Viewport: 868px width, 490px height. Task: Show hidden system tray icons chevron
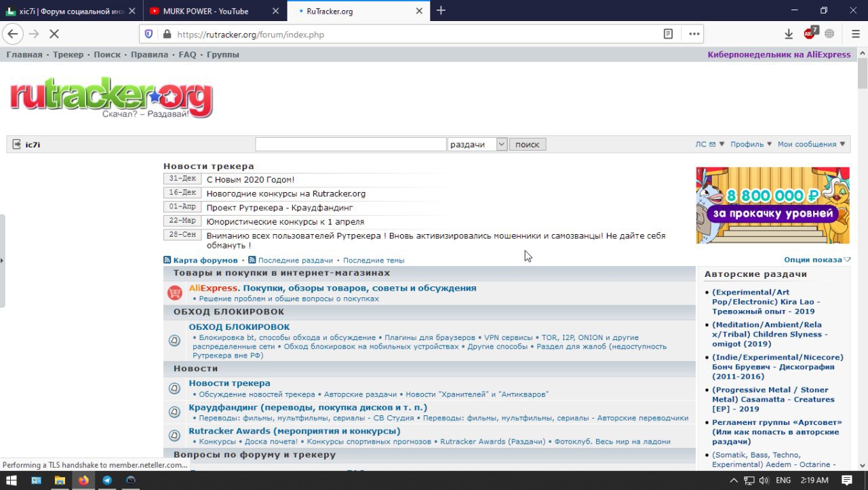click(x=734, y=480)
